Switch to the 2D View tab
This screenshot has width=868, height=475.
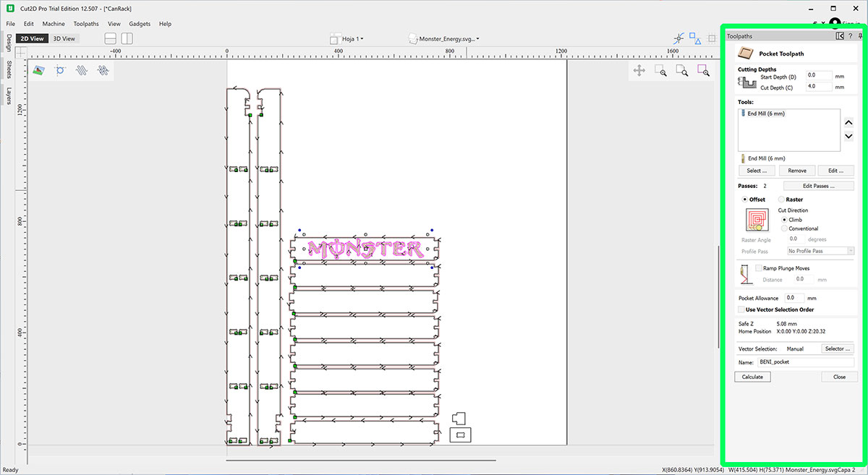(x=32, y=38)
